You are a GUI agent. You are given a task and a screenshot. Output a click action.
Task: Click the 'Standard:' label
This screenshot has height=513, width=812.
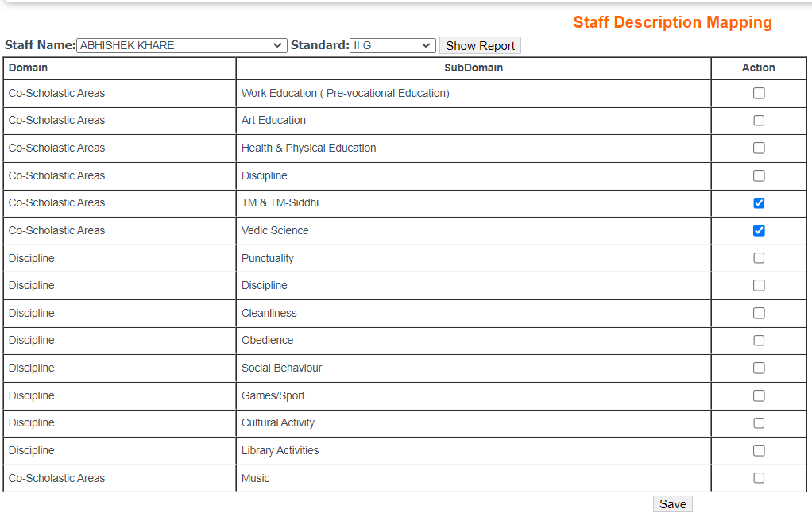(319, 45)
